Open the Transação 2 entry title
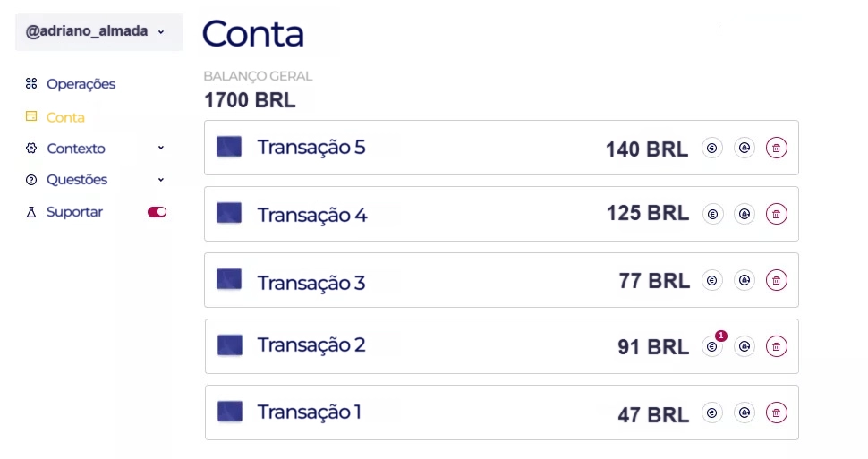 click(311, 345)
